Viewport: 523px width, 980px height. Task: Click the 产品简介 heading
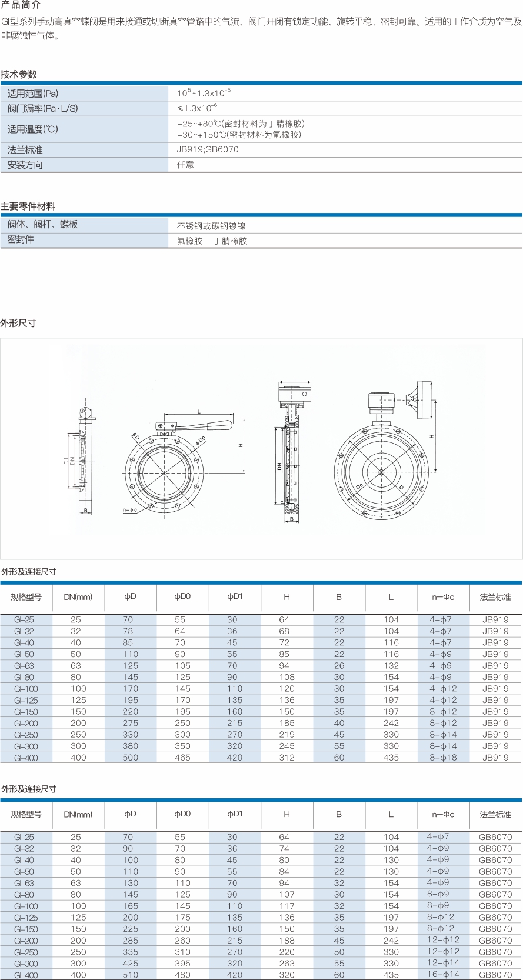[21, 5]
